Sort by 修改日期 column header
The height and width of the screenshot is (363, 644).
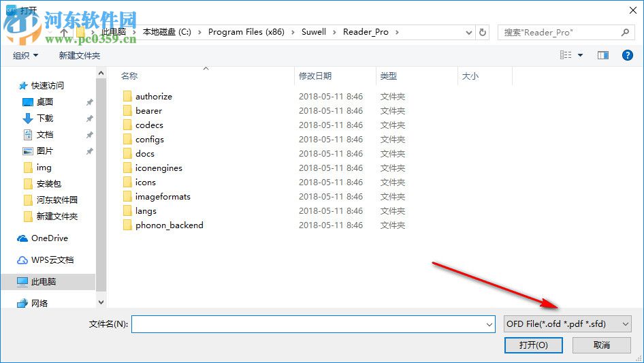[315, 76]
